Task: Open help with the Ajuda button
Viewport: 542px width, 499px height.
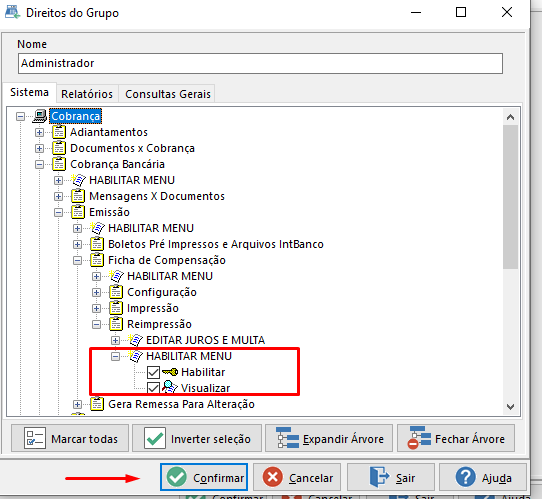Action: (483, 477)
